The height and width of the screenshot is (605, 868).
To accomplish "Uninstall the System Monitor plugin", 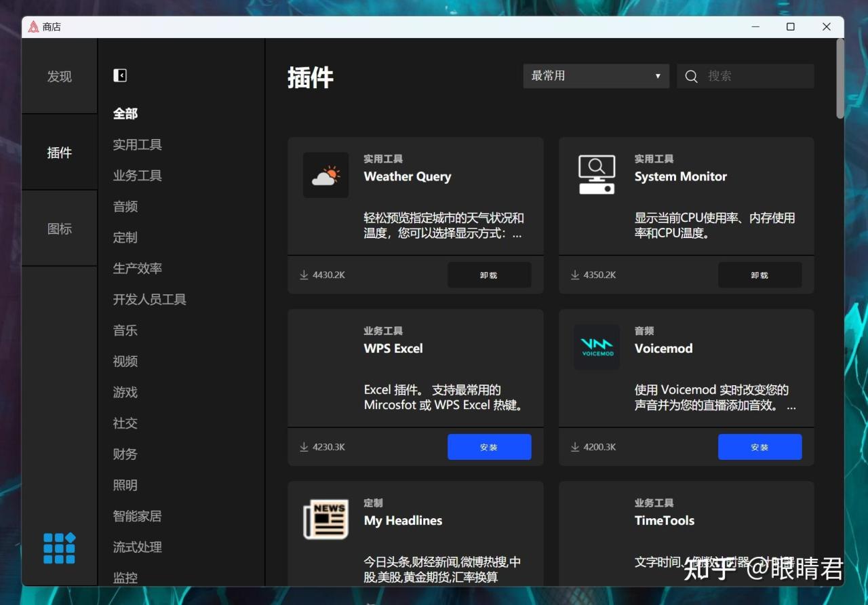I will 759,275.
